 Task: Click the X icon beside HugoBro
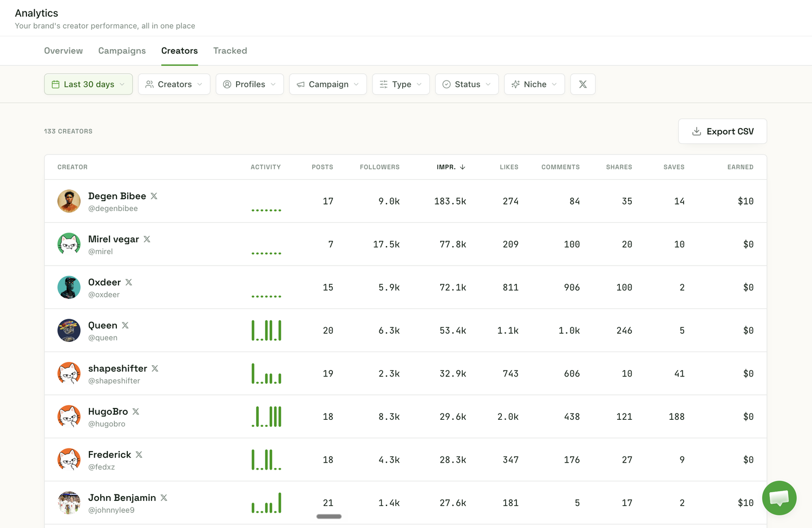(x=136, y=412)
